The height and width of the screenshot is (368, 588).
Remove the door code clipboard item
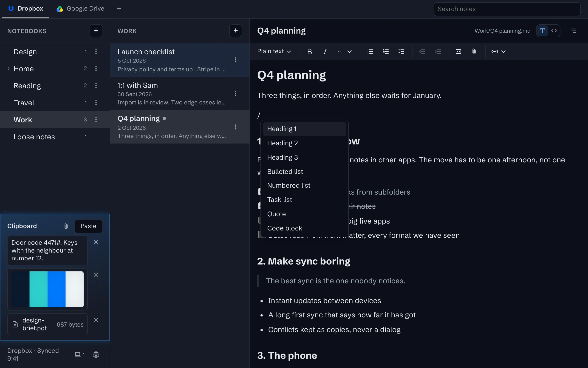click(96, 242)
